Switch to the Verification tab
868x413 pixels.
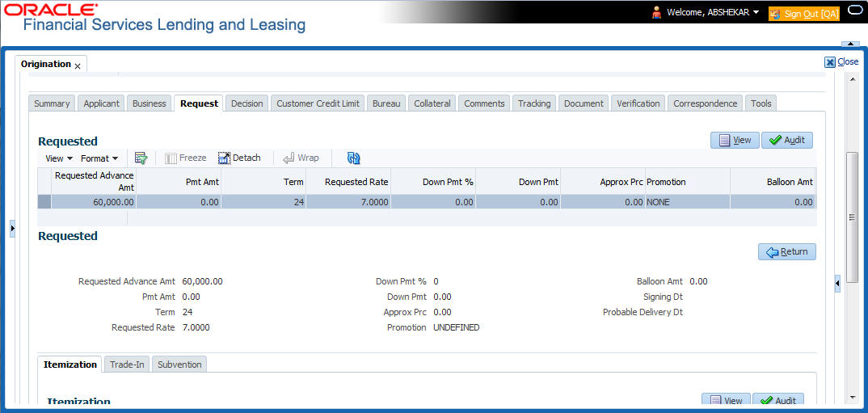(x=638, y=103)
